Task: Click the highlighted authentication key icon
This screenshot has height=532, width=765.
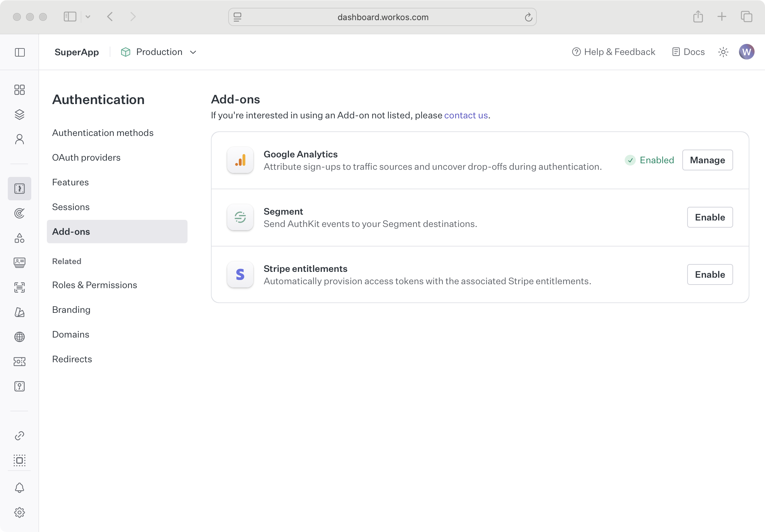Action: 19,188
